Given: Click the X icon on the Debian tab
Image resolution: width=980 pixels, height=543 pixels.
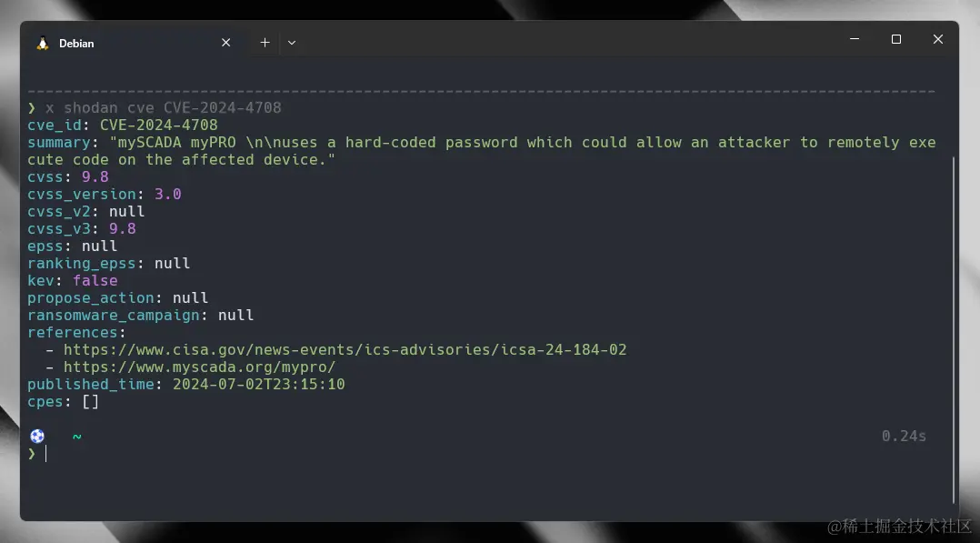Looking at the screenshot, I should pyautogui.click(x=225, y=42).
